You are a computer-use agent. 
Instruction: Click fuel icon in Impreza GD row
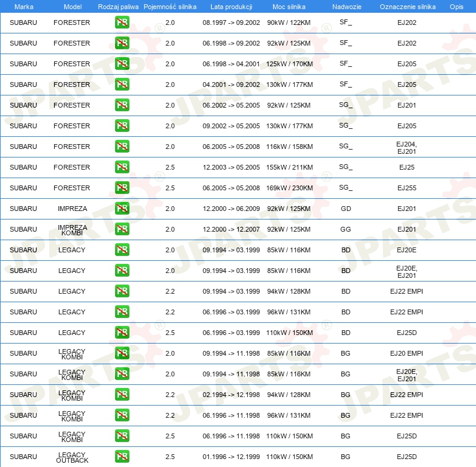click(x=122, y=209)
